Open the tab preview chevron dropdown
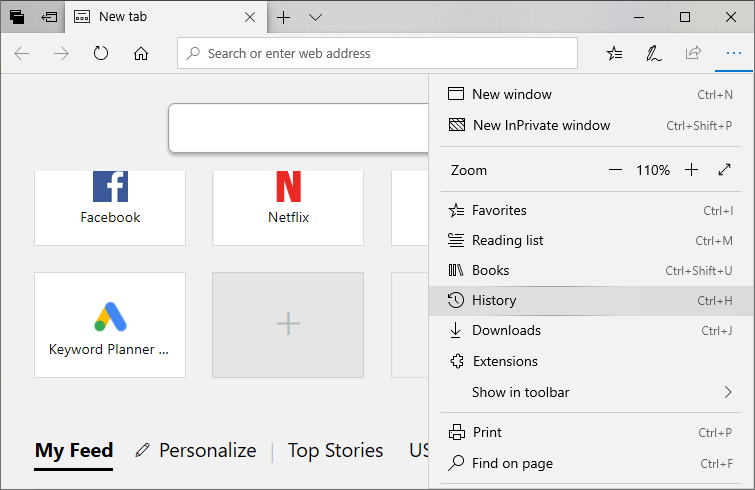The width and height of the screenshot is (755, 490). coord(315,17)
